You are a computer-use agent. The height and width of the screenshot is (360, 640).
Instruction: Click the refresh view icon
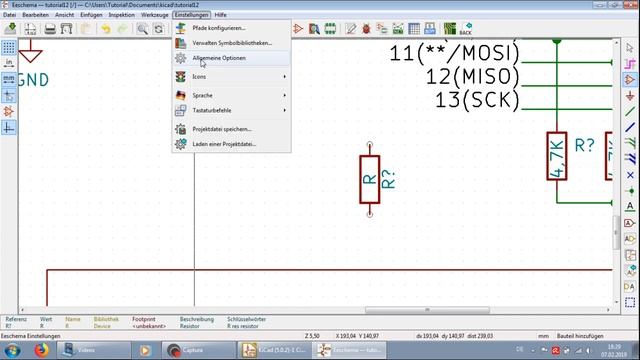click(x=158, y=29)
